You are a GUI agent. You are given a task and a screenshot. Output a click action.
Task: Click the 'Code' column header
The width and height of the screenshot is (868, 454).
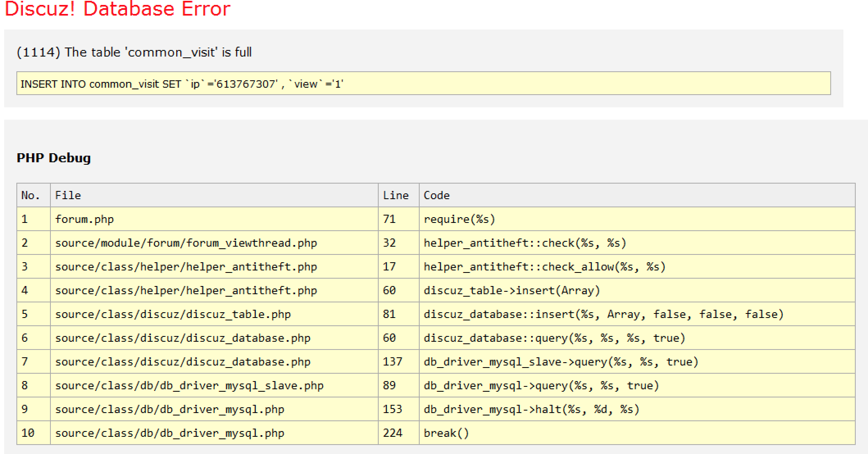tap(637, 195)
